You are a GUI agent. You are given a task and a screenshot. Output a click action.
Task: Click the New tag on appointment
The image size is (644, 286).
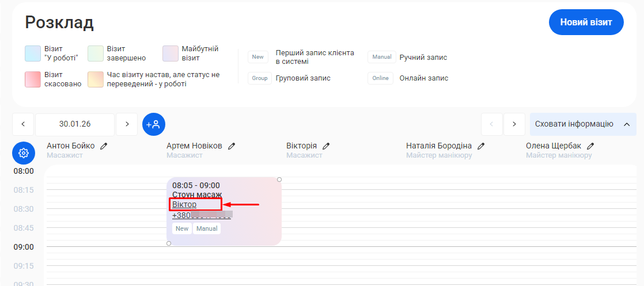[x=182, y=228]
